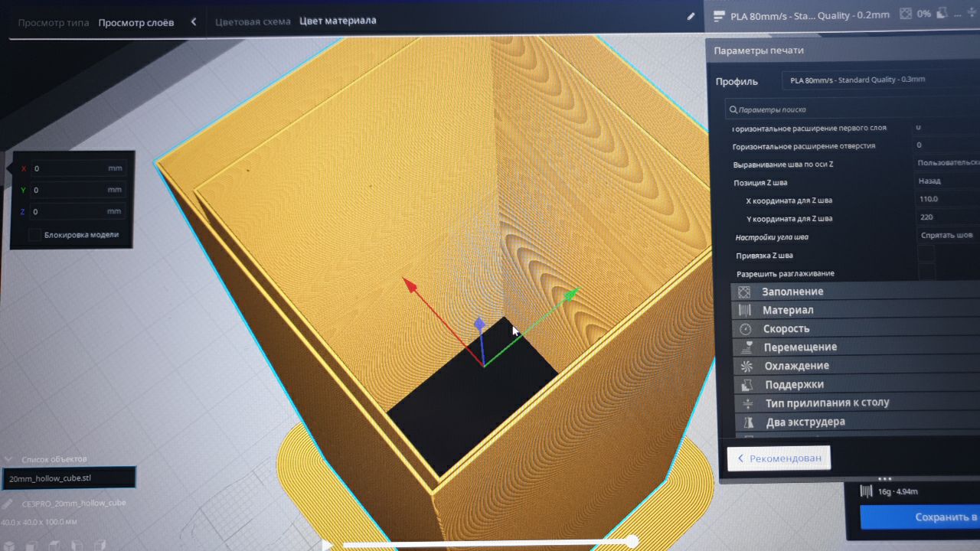The image size is (980, 551).
Task: Click the Материал category icon
Action: [x=744, y=310]
